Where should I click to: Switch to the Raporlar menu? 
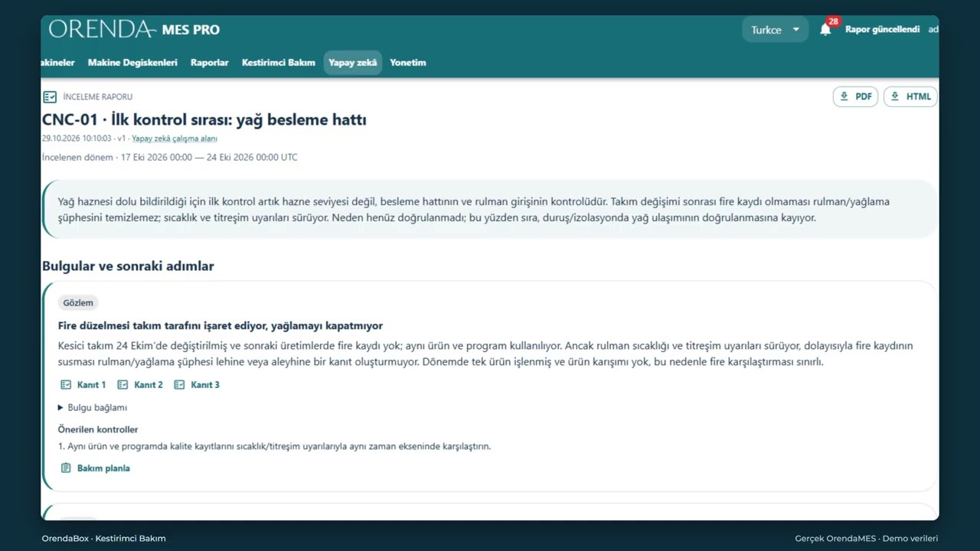coord(210,63)
